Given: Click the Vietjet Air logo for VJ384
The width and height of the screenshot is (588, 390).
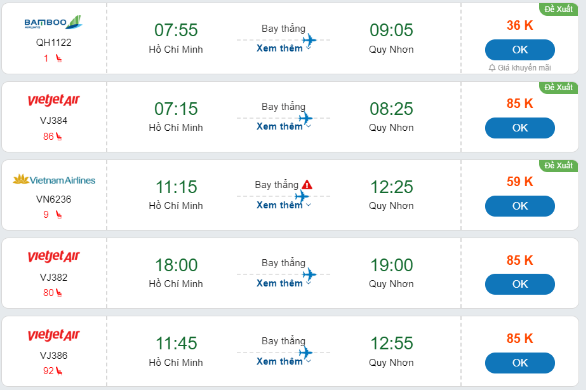Looking at the screenshot, I should 53,101.
